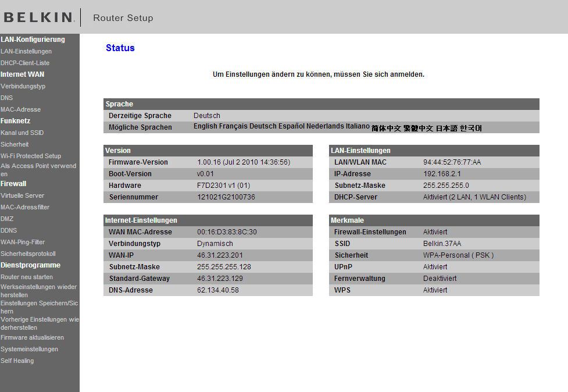Click LAN subnet mask 255.255.255.0
This screenshot has height=392, width=568.
click(446, 186)
